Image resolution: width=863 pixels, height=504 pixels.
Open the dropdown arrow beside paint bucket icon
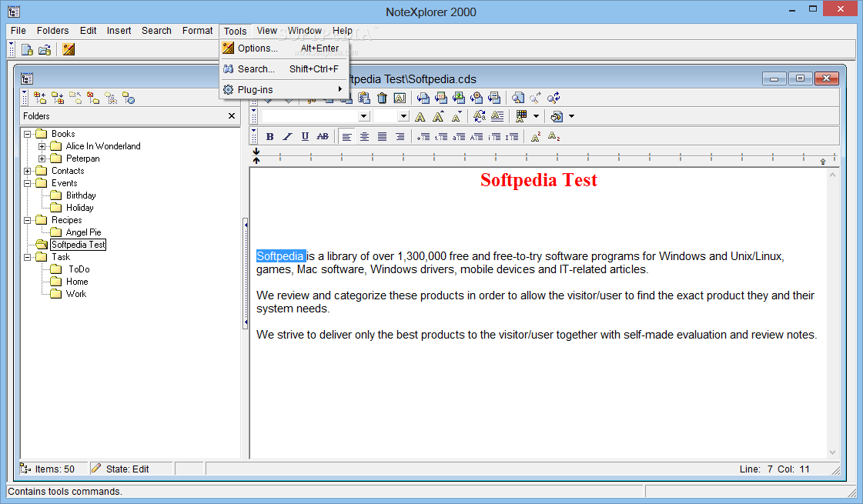tap(571, 116)
